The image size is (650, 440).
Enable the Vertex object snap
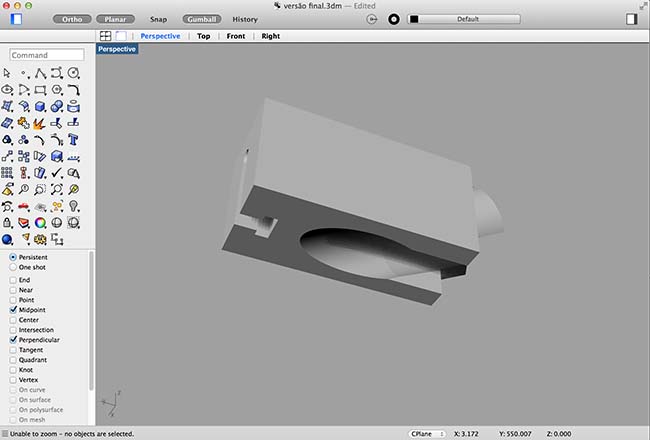[x=13, y=379]
